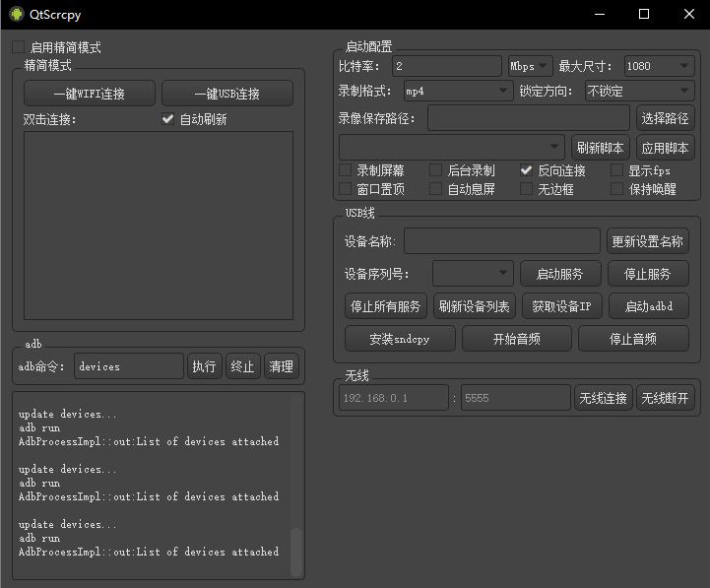Toggle the 反向连接 checkbox
Viewport: 710px width, 588px height.
coord(527,170)
